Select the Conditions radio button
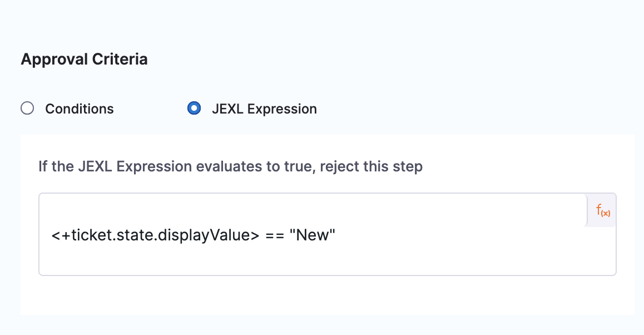 pyautogui.click(x=27, y=108)
